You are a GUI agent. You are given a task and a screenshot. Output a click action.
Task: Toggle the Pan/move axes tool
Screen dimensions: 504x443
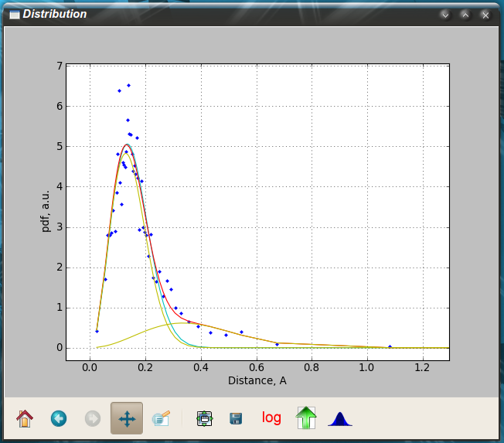coord(127,418)
